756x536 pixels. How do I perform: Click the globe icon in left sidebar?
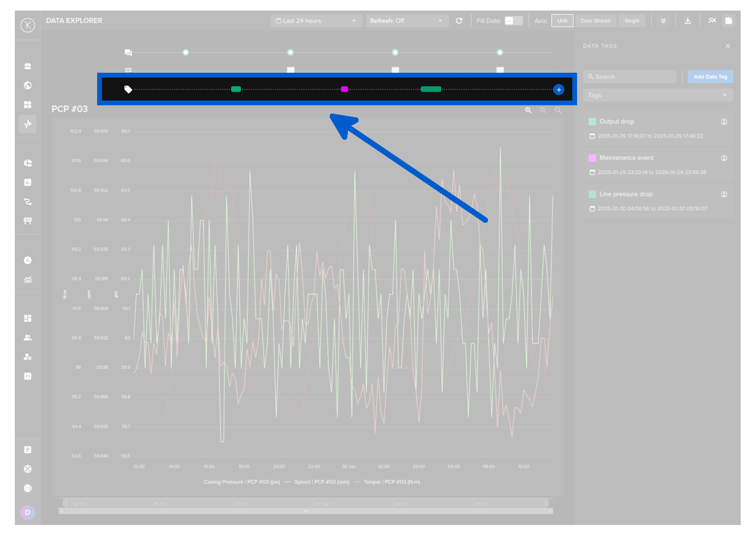tap(28, 85)
